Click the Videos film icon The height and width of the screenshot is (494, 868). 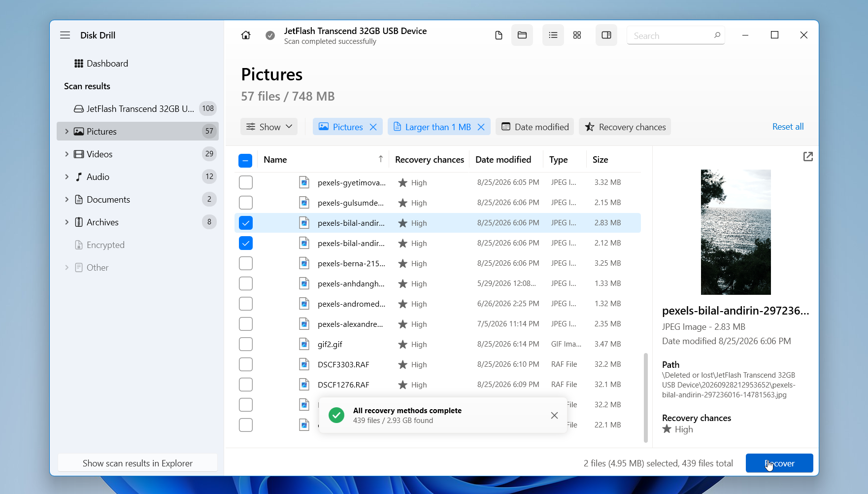click(79, 154)
